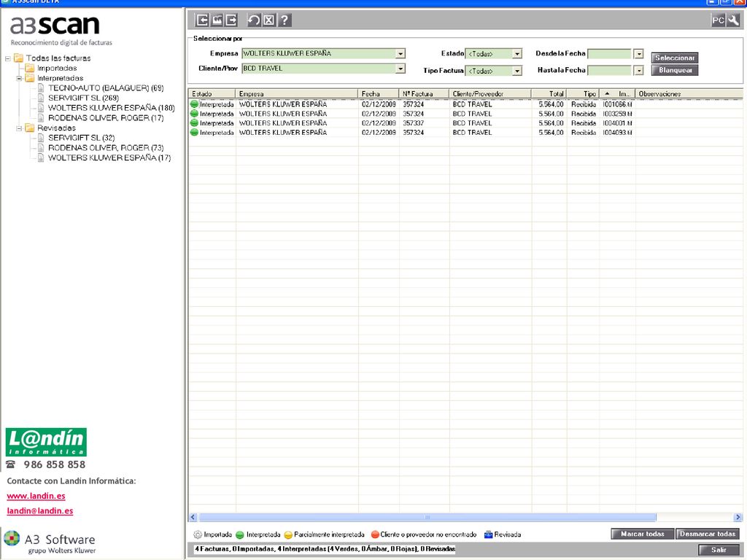Click the delete X toolbar icon

(269, 20)
